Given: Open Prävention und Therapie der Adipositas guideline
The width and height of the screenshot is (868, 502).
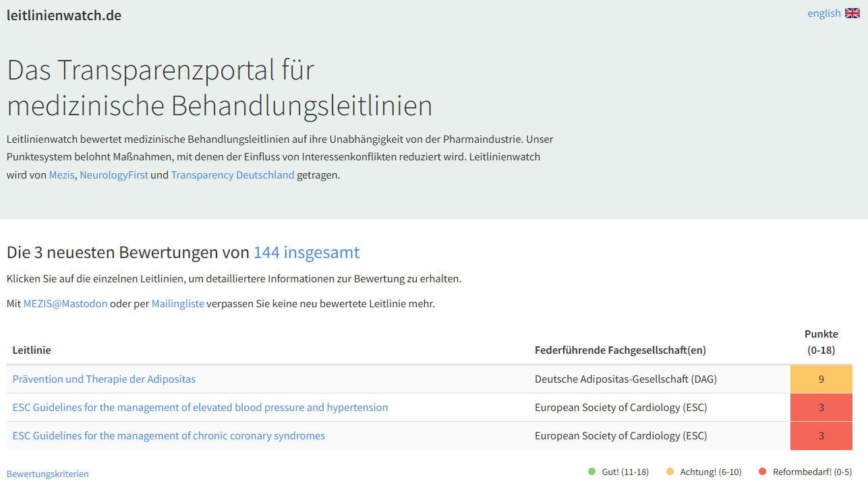Looking at the screenshot, I should tap(104, 379).
